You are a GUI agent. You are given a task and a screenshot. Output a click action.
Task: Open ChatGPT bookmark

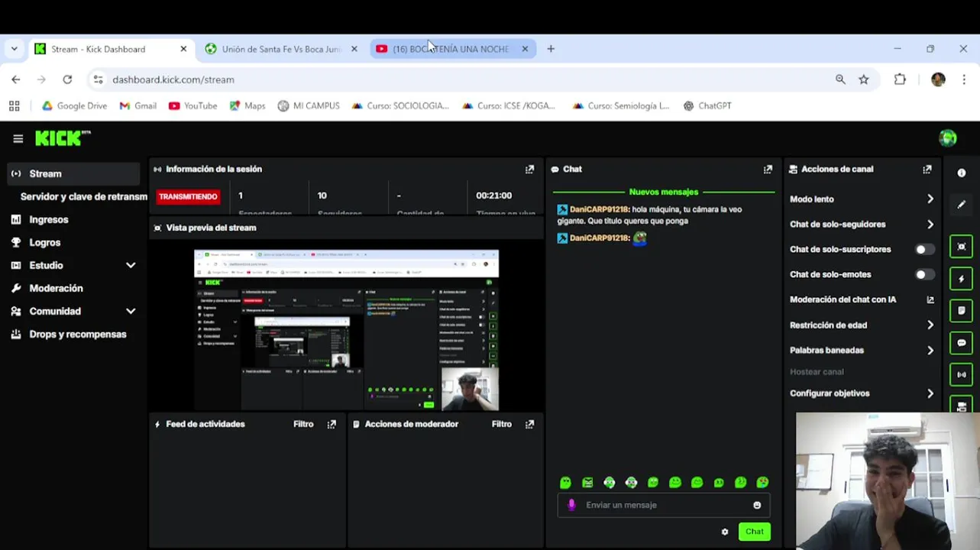(x=707, y=106)
